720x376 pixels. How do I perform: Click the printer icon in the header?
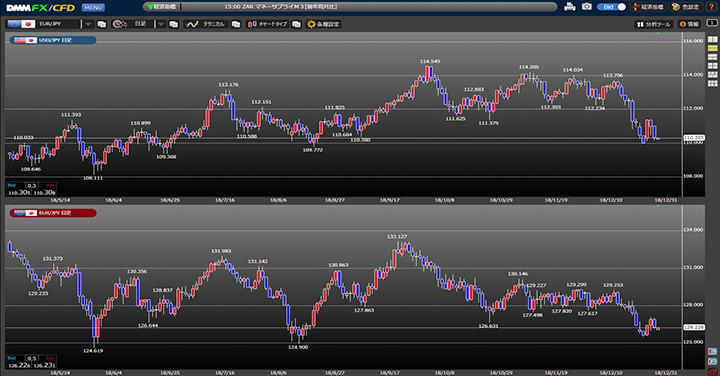[x=570, y=7]
